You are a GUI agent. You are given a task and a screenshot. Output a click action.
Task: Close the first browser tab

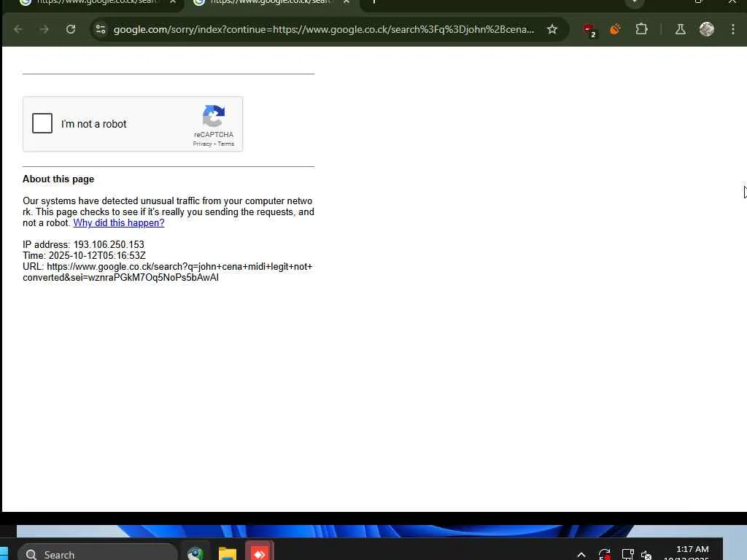tap(173, 2)
